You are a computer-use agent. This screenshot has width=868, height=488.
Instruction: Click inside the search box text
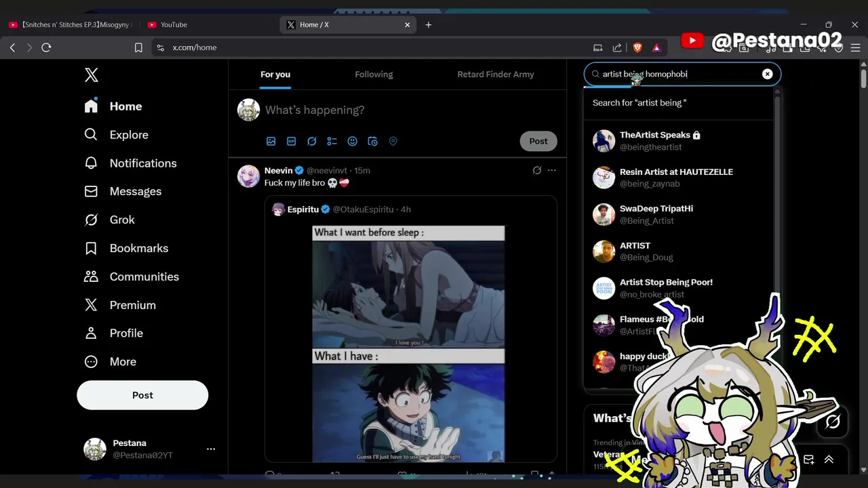point(645,74)
